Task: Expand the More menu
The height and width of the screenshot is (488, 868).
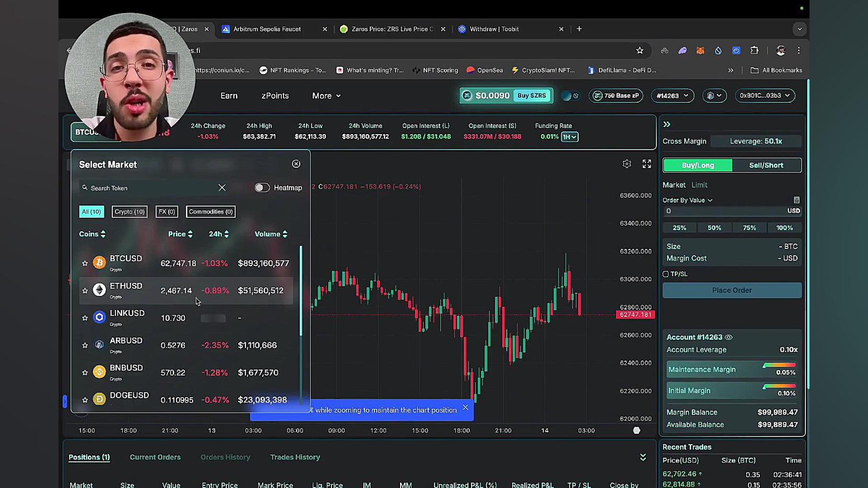Action: 326,96
